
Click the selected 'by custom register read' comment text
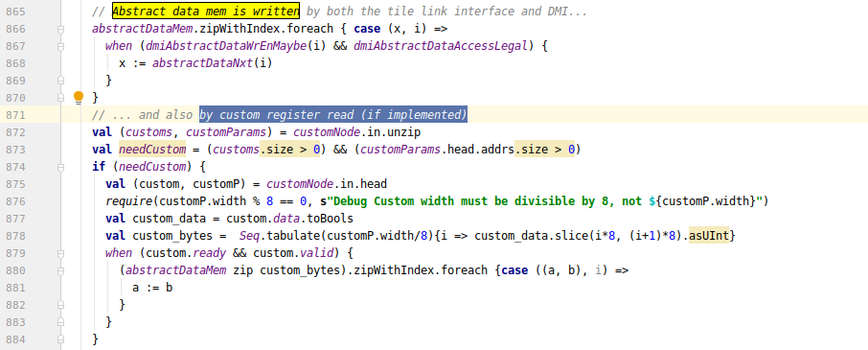coord(333,115)
